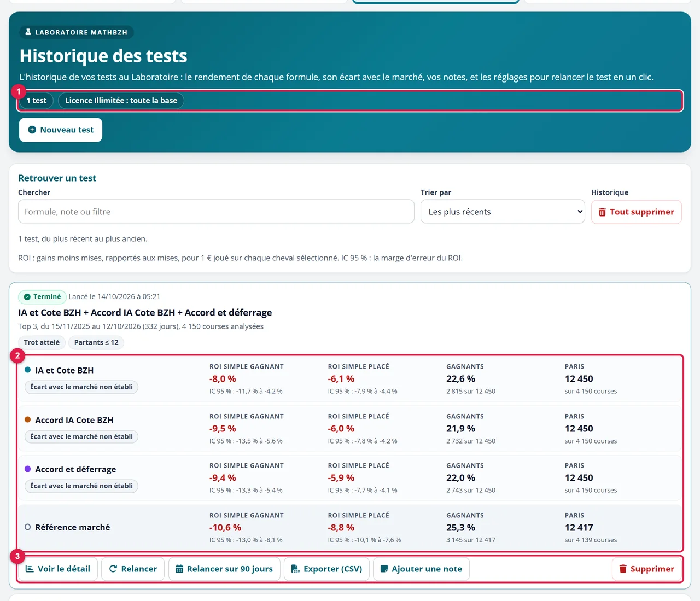Click the ROI value -10,6 %
The width and height of the screenshot is (700, 601).
point(225,528)
